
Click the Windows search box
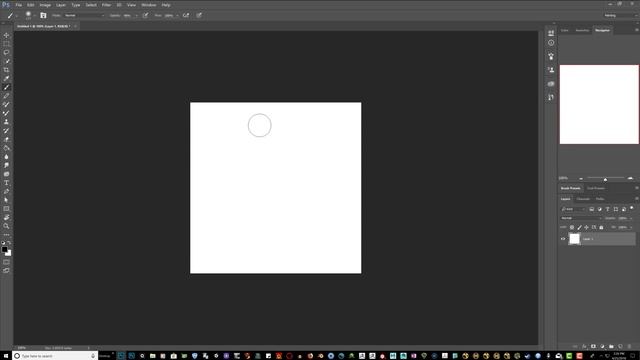(55, 356)
